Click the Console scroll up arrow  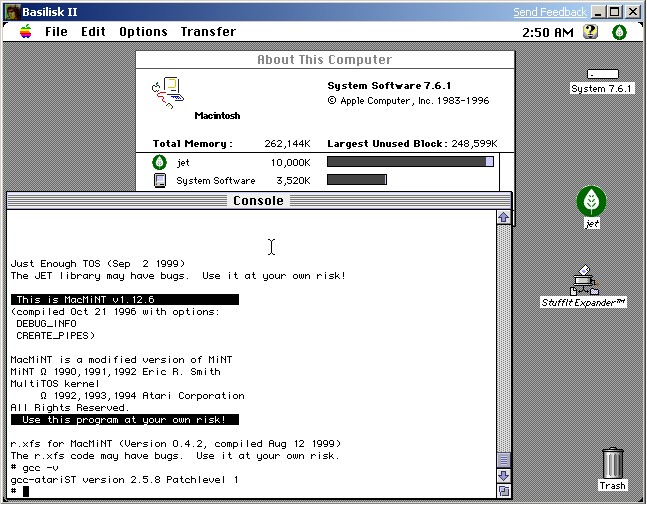(x=504, y=217)
